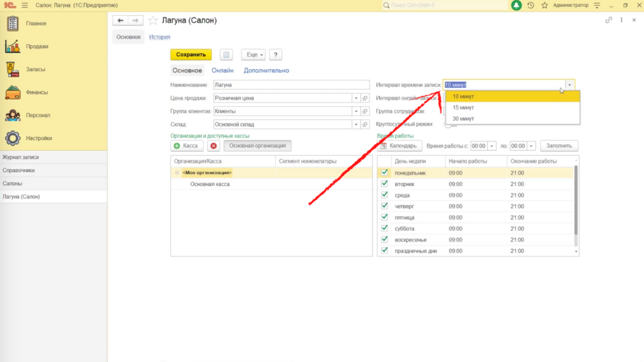Open Салоны in the sidebar
This screenshot has height=362, width=644.
pos(53,184)
